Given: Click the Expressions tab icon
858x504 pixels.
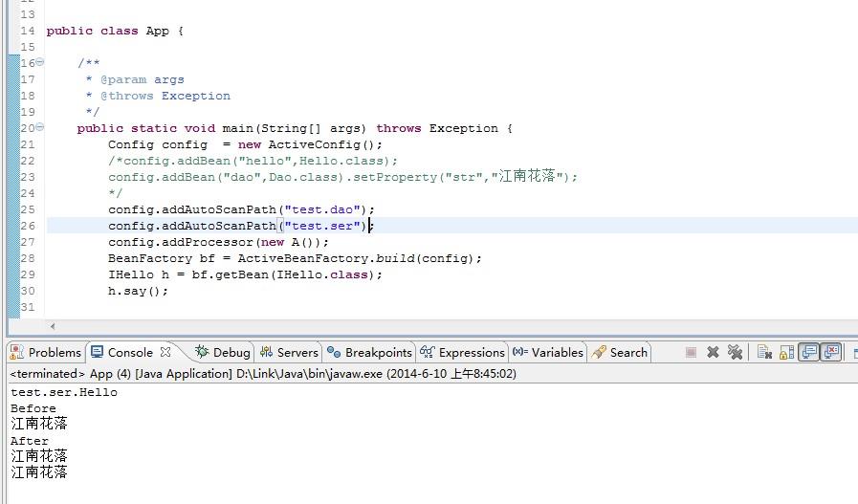Looking at the screenshot, I should pyautogui.click(x=427, y=352).
